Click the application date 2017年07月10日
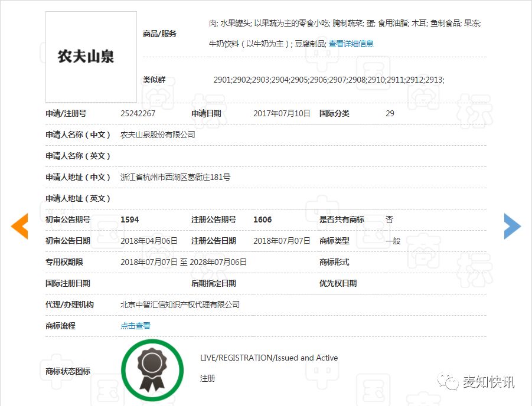This screenshot has height=406, width=532. coord(282,113)
